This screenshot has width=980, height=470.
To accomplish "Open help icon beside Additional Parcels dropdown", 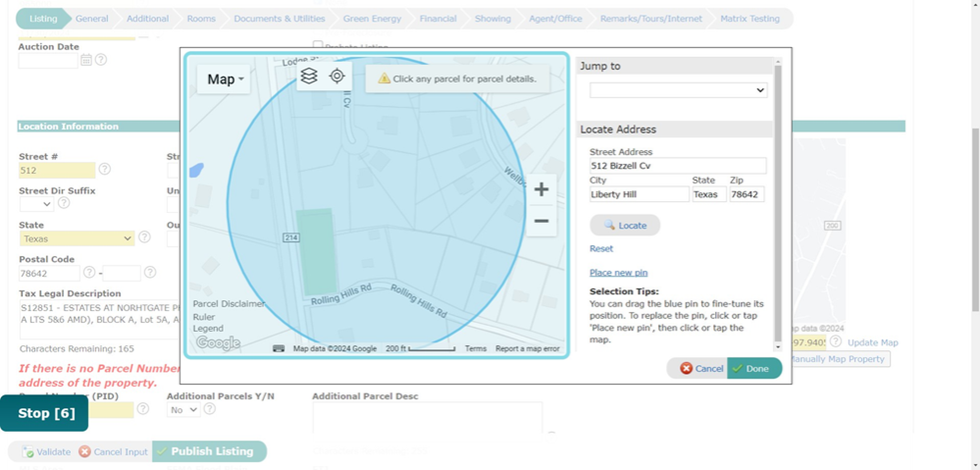I will click(x=210, y=408).
